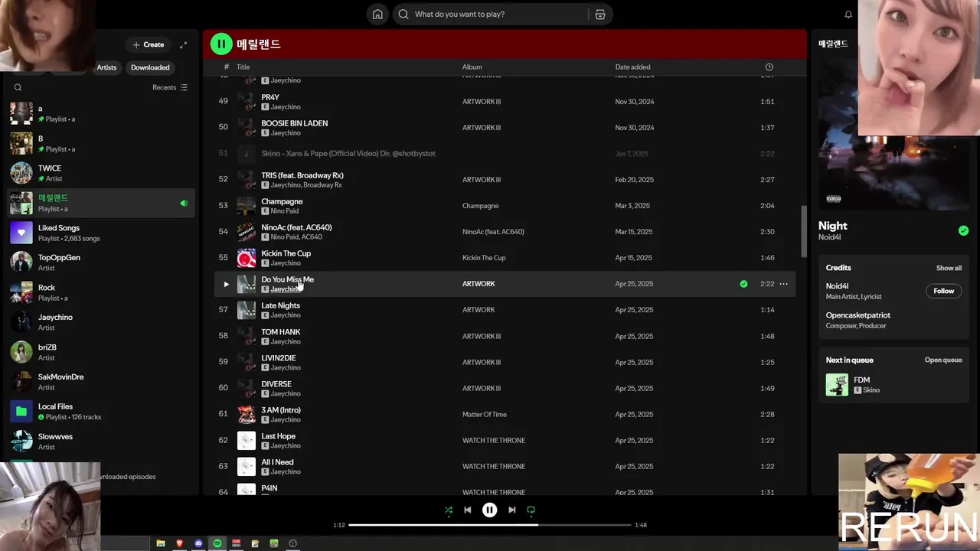The width and height of the screenshot is (980, 551).
Task: Skip to the previous track
Action: 468,510
